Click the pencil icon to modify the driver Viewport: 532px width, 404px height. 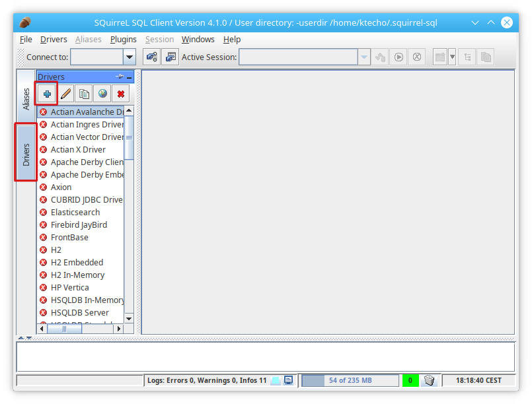66,94
